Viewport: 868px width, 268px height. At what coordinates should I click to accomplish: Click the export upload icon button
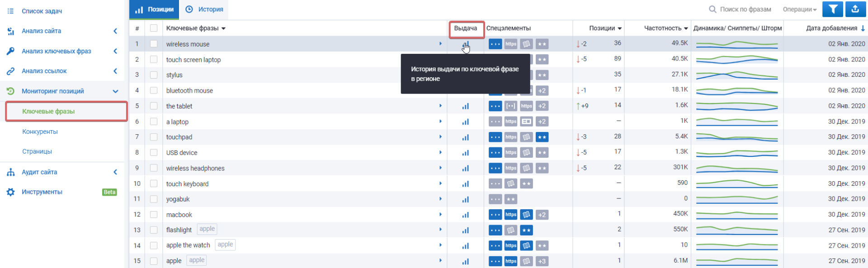tap(855, 9)
